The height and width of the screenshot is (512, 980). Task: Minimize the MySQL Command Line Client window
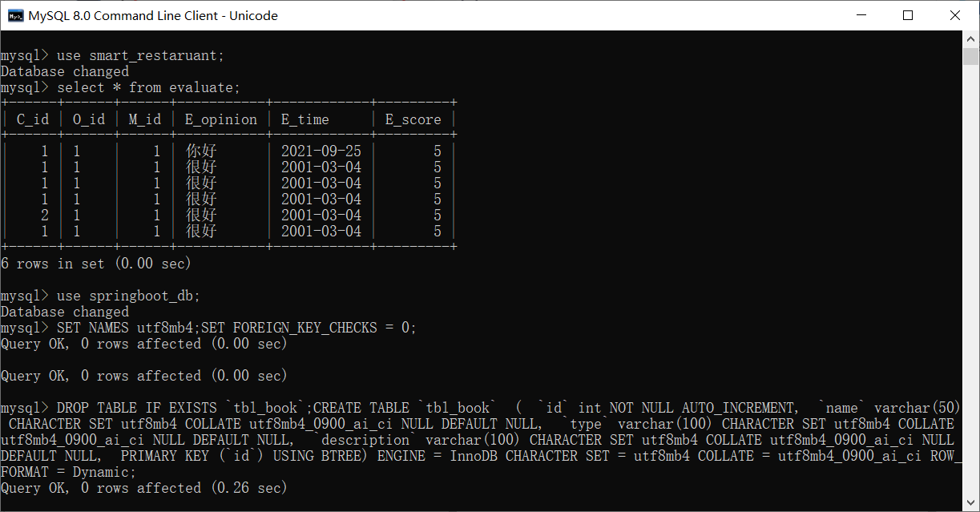(861, 15)
